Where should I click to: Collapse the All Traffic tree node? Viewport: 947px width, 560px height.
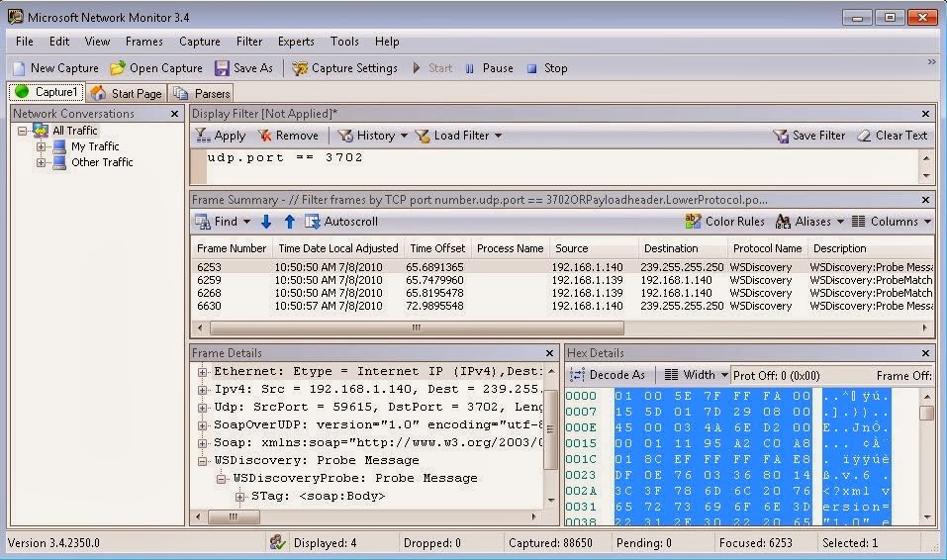click(x=23, y=131)
